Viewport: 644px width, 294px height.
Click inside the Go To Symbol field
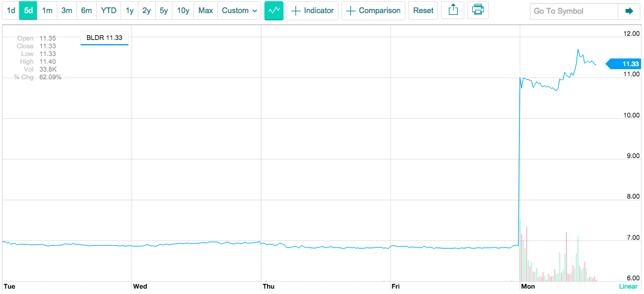pyautogui.click(x=574, y=11)
